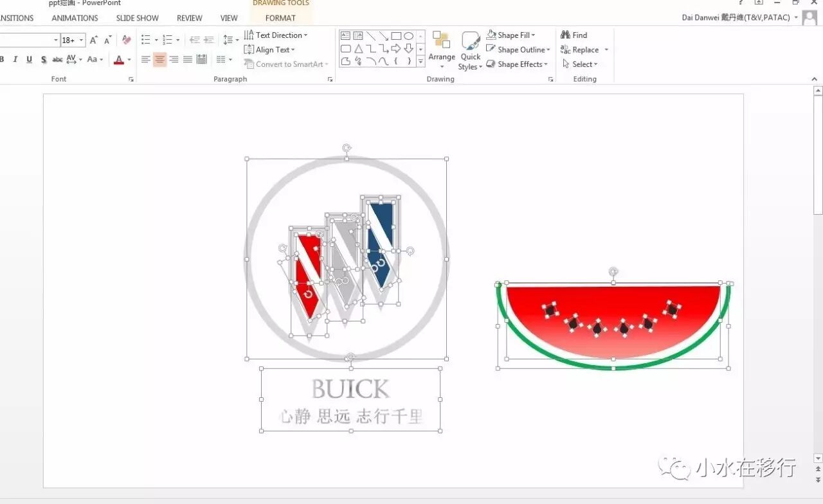Open the Paragraph dialog launcher

tap(330, 79)
